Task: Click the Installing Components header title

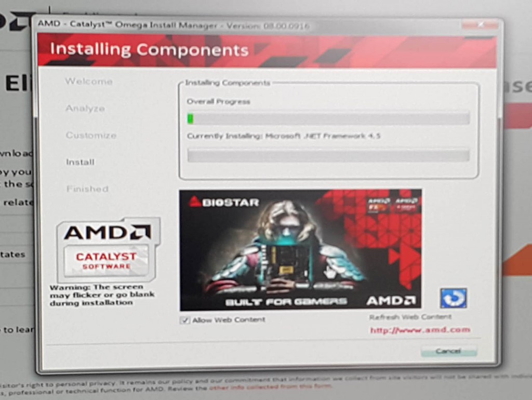Action: click(149, 49)
